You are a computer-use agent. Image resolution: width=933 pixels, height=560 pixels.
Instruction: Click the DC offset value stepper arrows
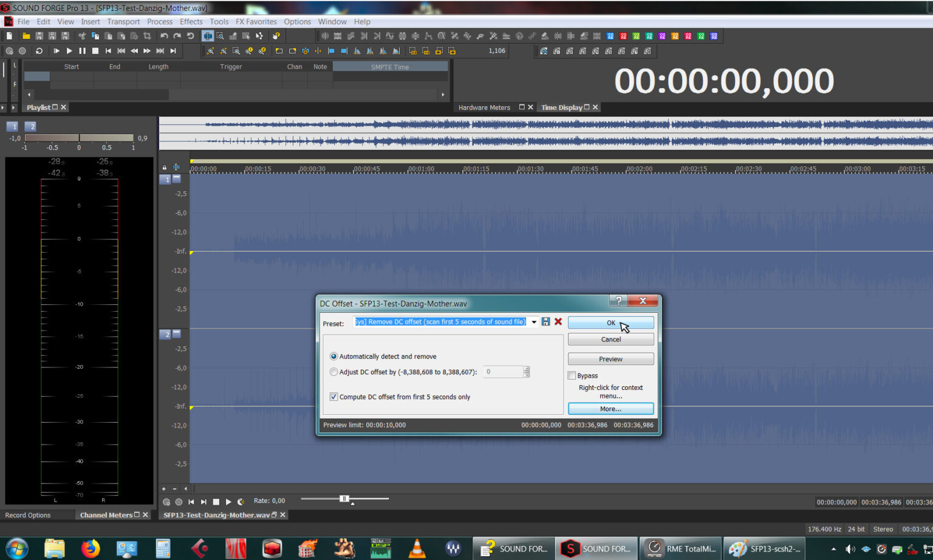(x=527, y=372)
